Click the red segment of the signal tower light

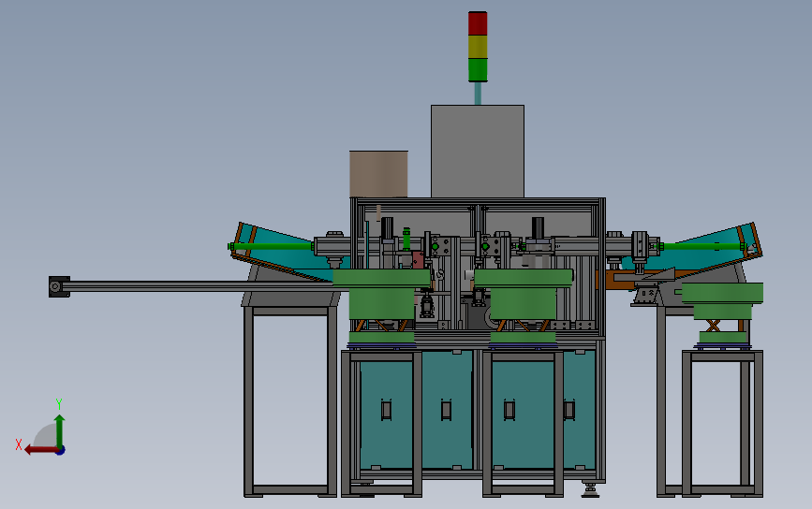(x=478, y=23)
